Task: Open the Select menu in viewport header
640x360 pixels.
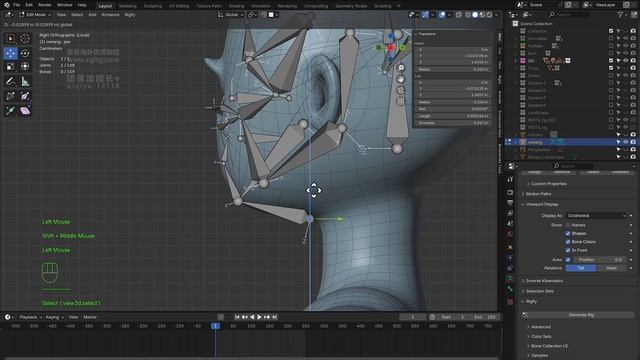Action: 77,15
